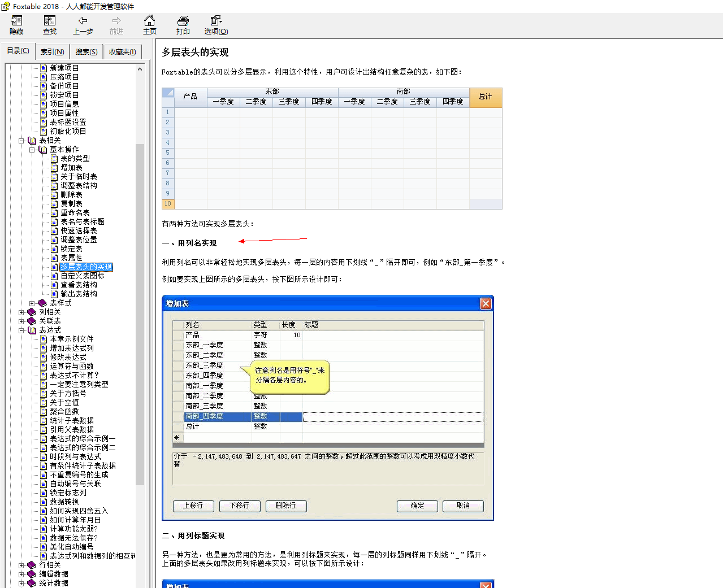Click the 隐藏 (Hide) toolbar icon

pyautogui.click(x=16, y=21)
